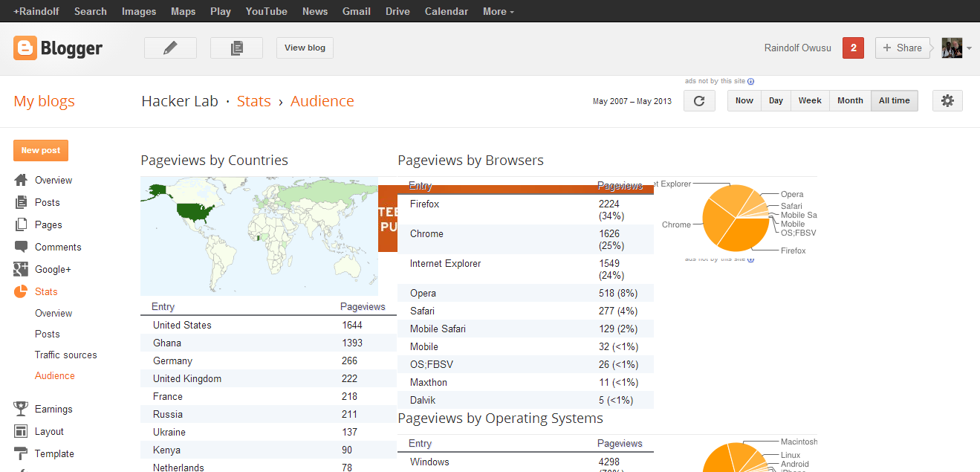This screenshot has height=472, width=980.
Task: Open YouTube in Google bar
Action: coord(267,11)
